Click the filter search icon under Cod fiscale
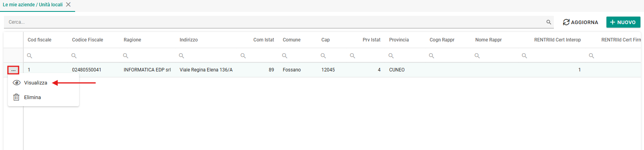This screenshot has height=150, width=644. click(x=29, y=56)
